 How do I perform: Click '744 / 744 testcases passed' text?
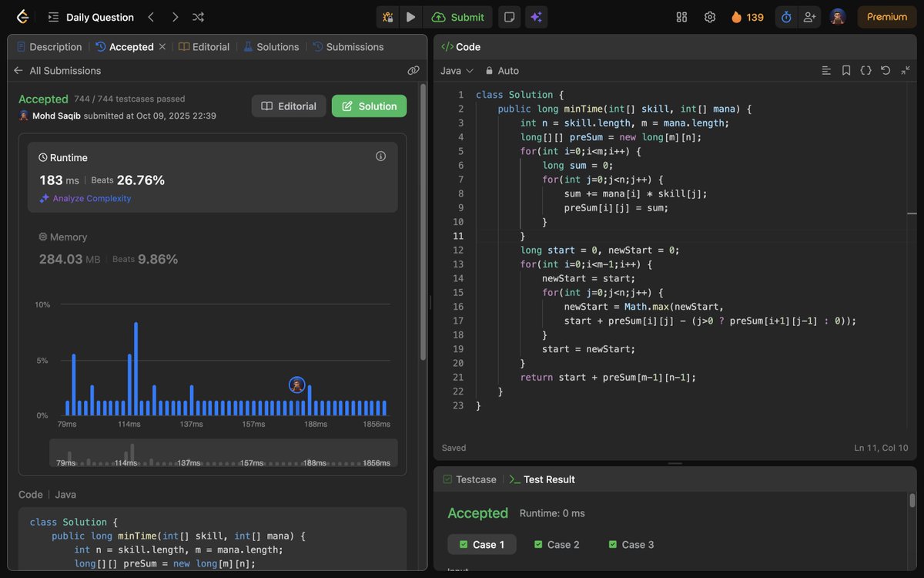(x=129, y=99)
